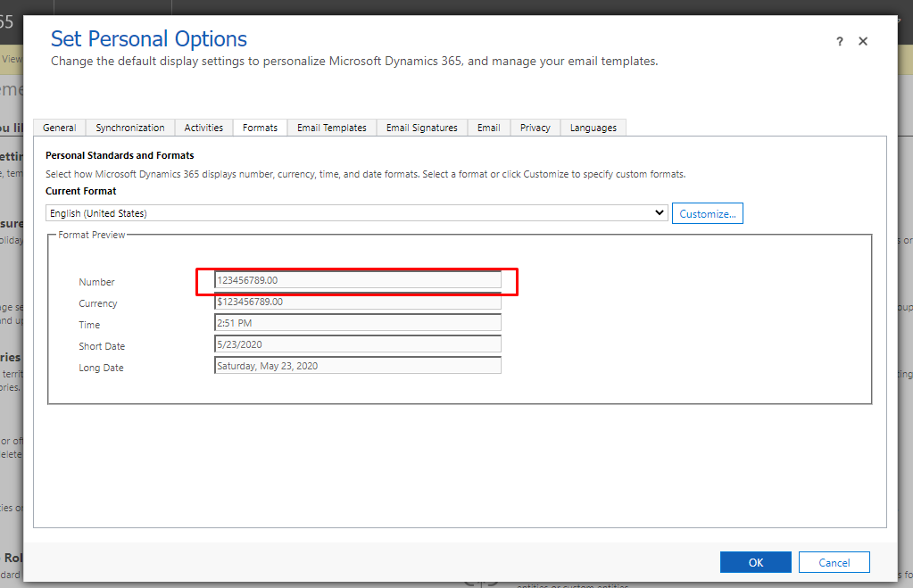Image resolution: width=913 pixels, height=588 pixels.
Task: Switch to the Email tab
Action: tap(489, 128)
